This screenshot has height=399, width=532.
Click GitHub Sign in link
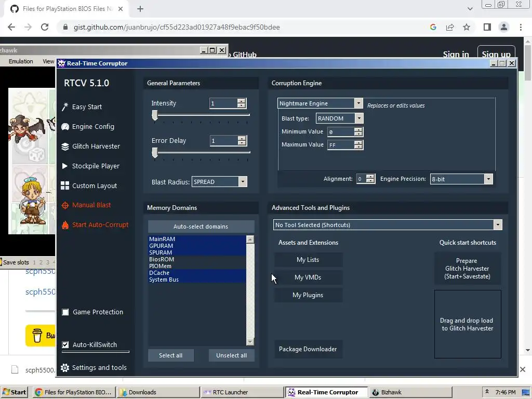[456, 54]
